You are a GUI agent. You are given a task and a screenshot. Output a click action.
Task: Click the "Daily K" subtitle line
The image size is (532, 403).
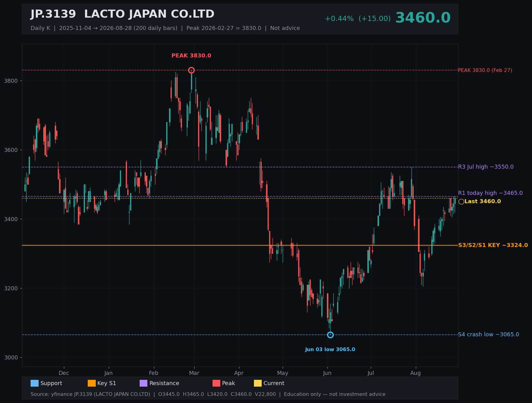(165, 28)
